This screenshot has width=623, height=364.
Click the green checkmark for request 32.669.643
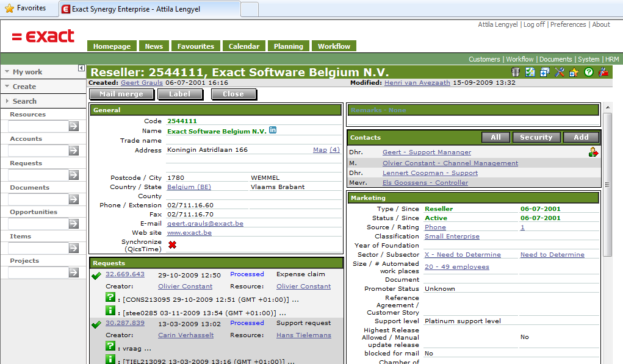point(96,276)
